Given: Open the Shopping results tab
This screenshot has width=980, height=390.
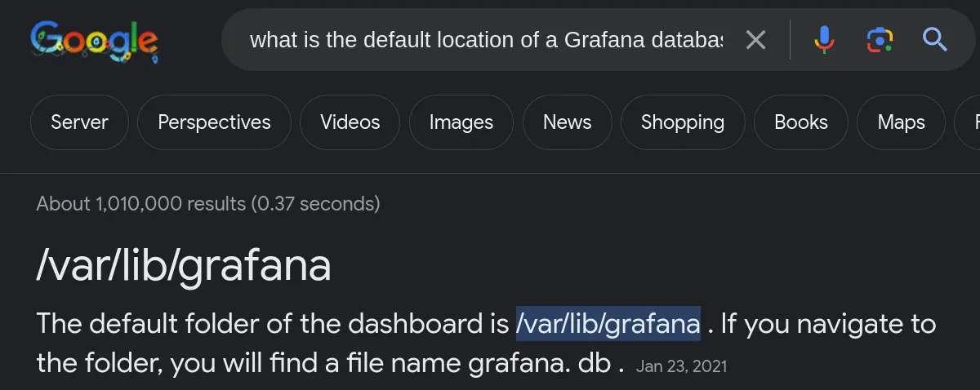Looking at the screenshot, I should [x=683, y=122].
